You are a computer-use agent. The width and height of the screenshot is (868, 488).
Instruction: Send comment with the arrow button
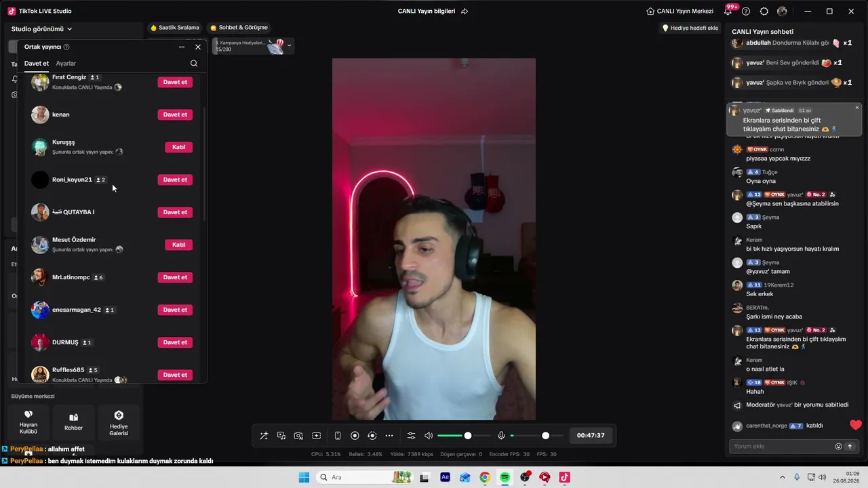(x=850, y=447)
